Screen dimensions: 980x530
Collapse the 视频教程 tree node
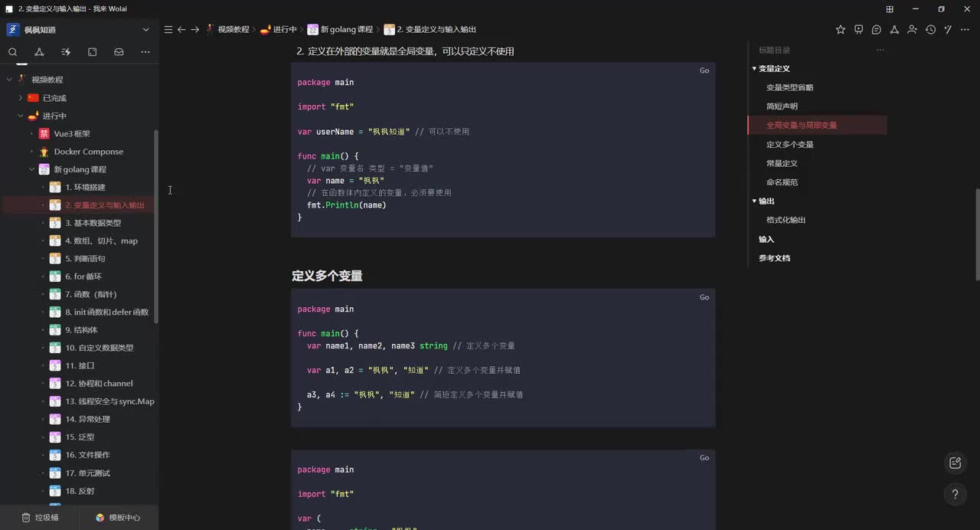tap(9, 80)
